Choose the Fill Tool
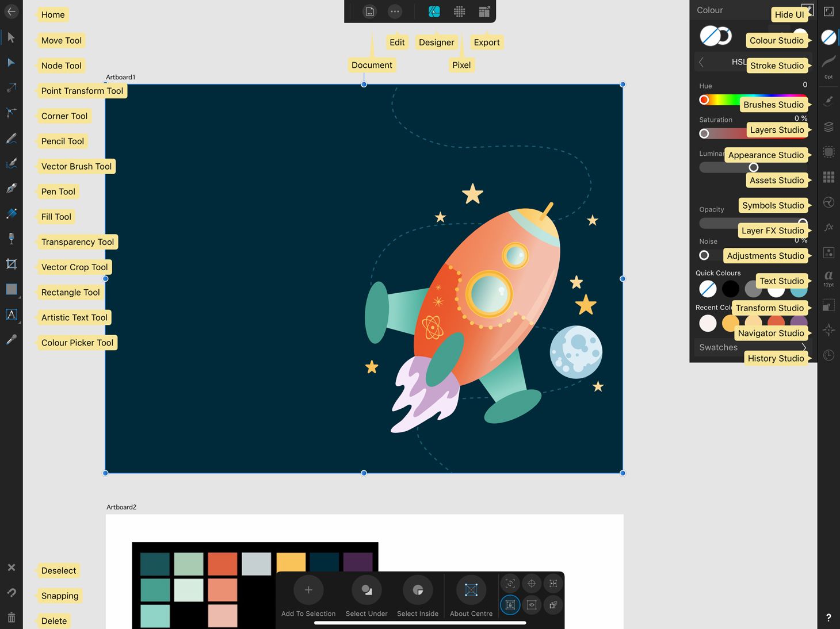The height and width of the screenshot is (629, 840). pyautogui.click(x=10, y=214)
